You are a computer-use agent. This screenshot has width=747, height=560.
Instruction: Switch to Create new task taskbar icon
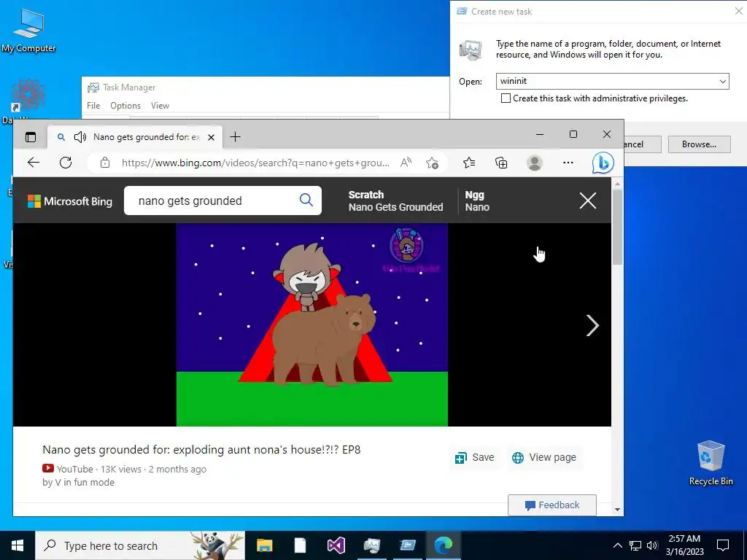[407, 545]
